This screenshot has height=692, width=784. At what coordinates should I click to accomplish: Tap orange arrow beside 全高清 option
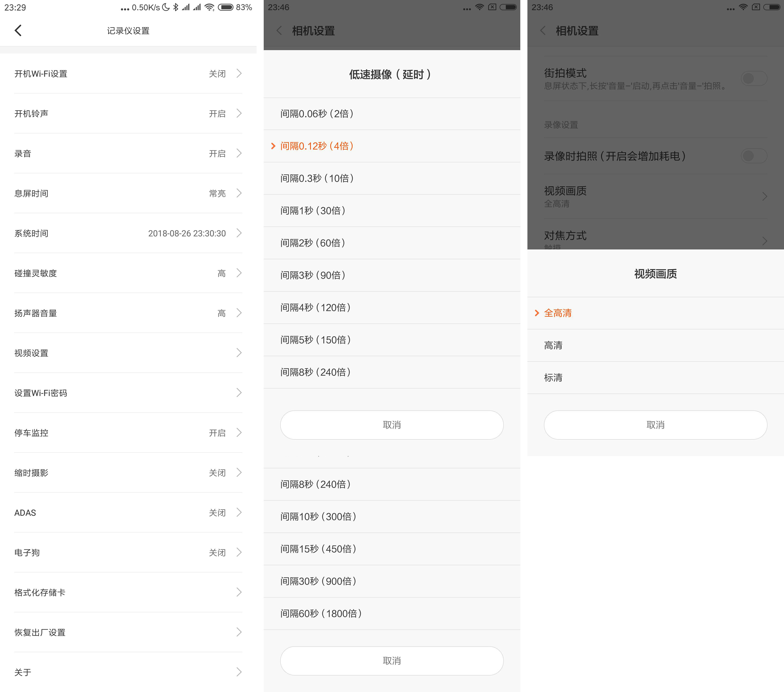click(537, 313)
